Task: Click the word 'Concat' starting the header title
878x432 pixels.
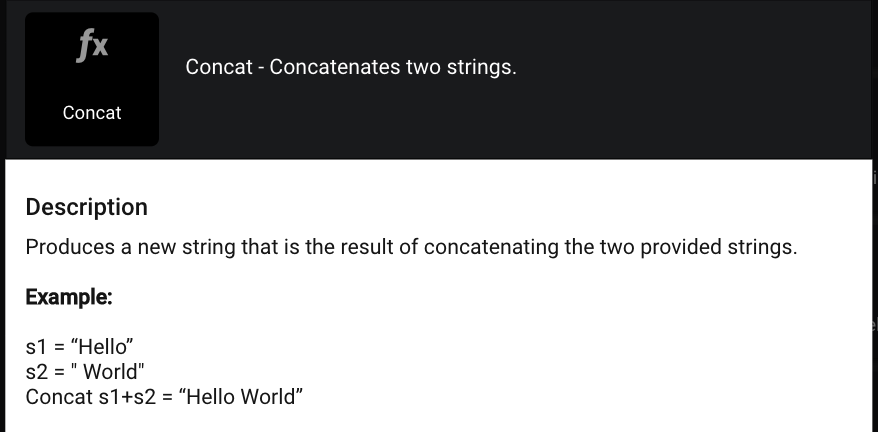Action: tap(219, 68)
